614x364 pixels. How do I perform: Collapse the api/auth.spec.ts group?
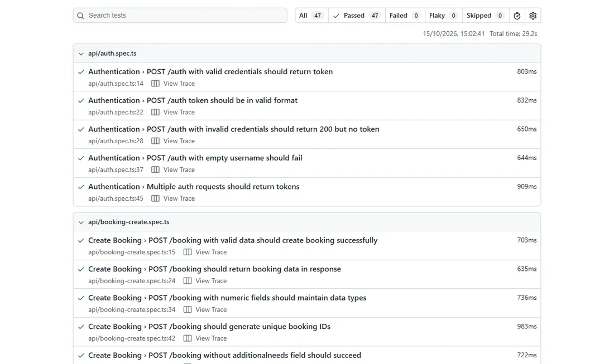pos(81,54)
